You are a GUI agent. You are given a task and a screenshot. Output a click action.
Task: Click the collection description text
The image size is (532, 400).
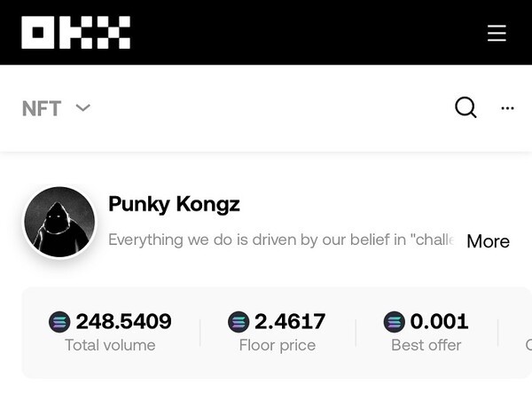tap(280, 239)
